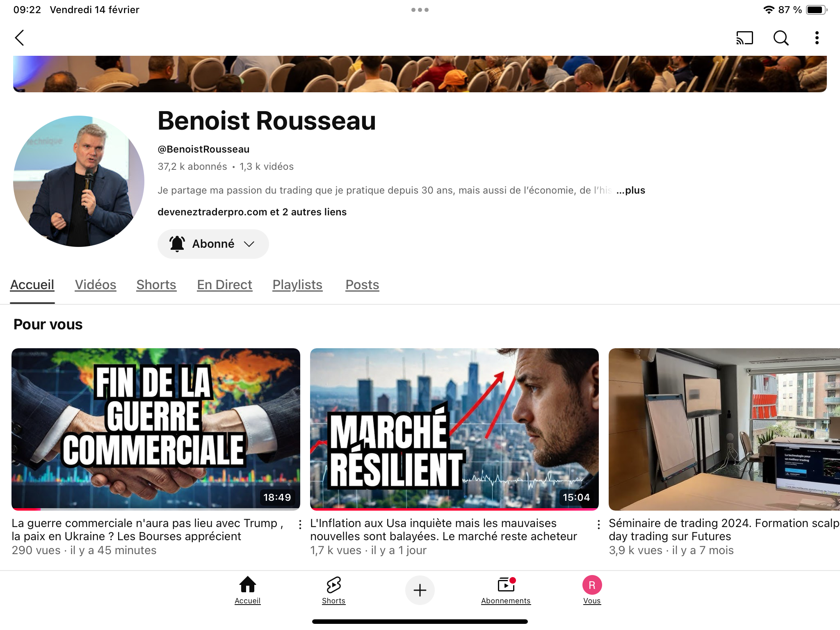This screenshot has height=630, width=840.
Task: Select the En Direct tab
Action: tap(225, 285)
